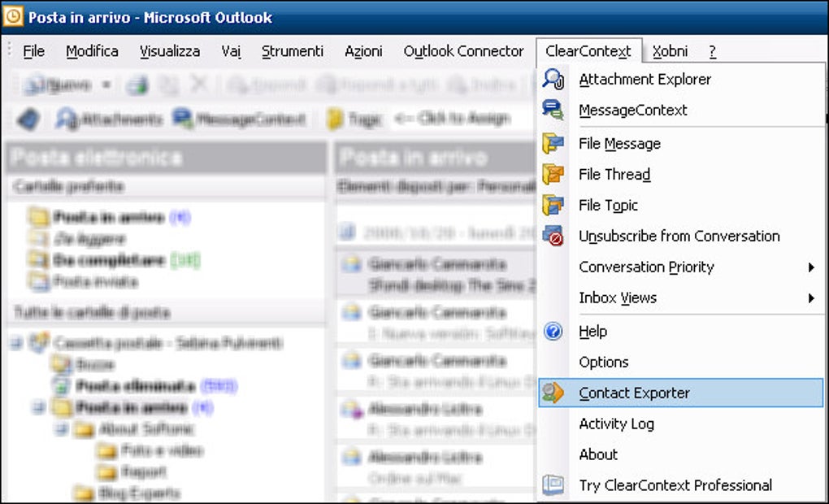This screenshot has width=829, height=504.
Task: Open the Xobni menu
Action: pyautogui.click(x=671, y=50)
